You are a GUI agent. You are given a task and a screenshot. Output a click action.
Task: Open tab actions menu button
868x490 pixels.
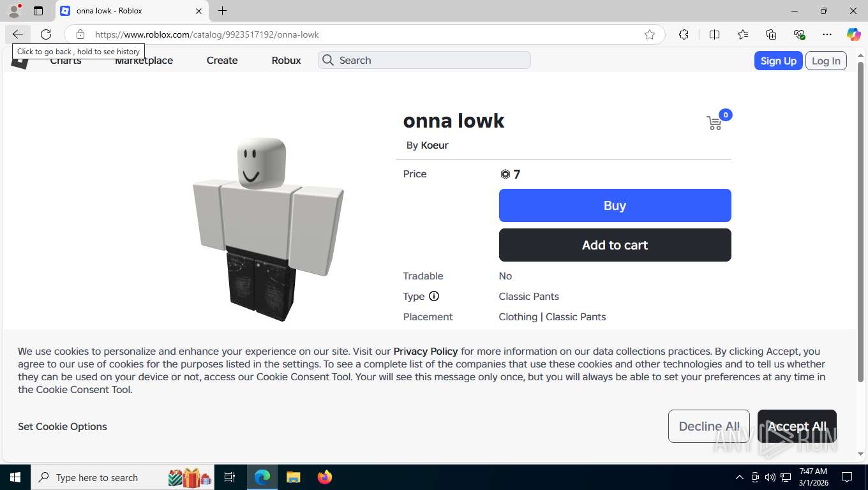(38, 11)
